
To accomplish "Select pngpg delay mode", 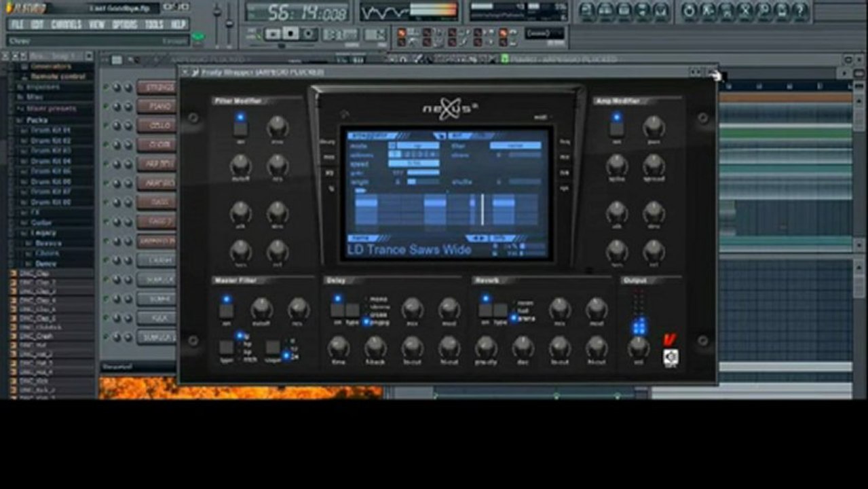I will (x=377, y=322).
